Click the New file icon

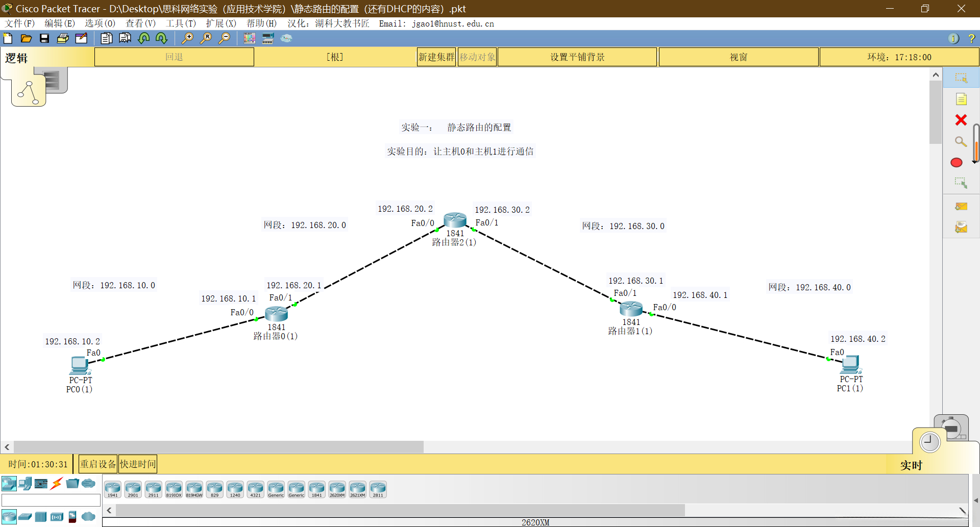[8, 38]
